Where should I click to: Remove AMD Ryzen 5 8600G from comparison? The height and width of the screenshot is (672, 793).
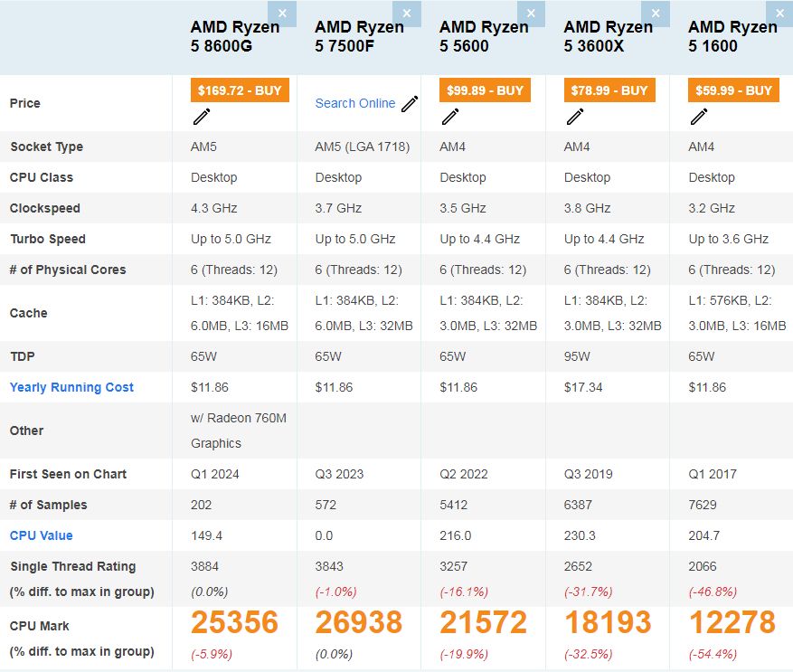pyautogui.click(x=282, y=14)
